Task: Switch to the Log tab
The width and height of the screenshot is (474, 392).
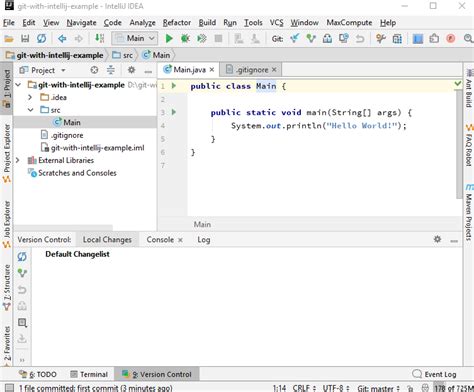Action: pos(204,240)
